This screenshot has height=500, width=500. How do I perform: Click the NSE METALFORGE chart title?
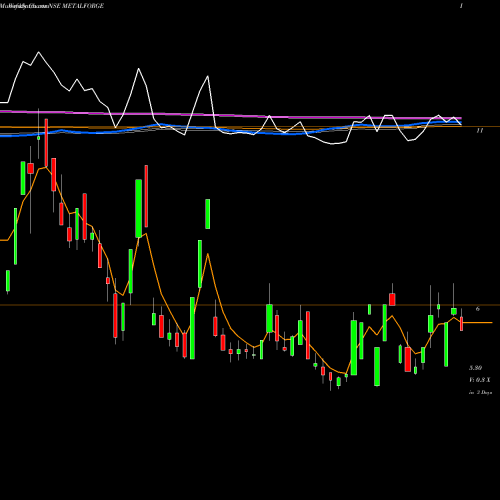coord(76,6)
